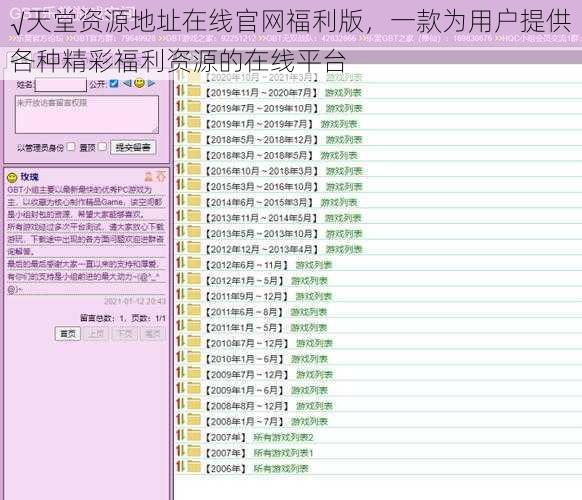Open folder icon for 2013年11月～2014年5月
Image resolution: width=582 pixels, height=500 pixels.
pyautogui.click(x=194, y=216)
